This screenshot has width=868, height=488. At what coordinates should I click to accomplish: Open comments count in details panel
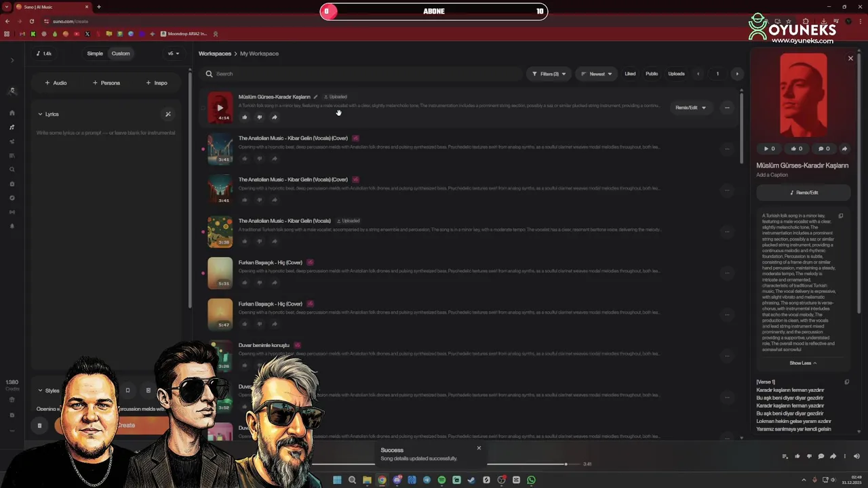pos(824,148)
